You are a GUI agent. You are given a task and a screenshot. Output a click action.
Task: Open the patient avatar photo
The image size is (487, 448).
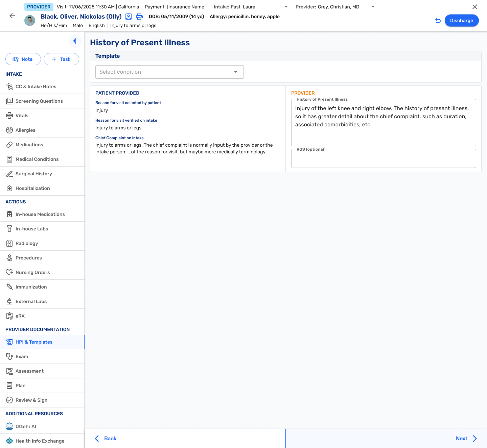[x=30, y=21]
